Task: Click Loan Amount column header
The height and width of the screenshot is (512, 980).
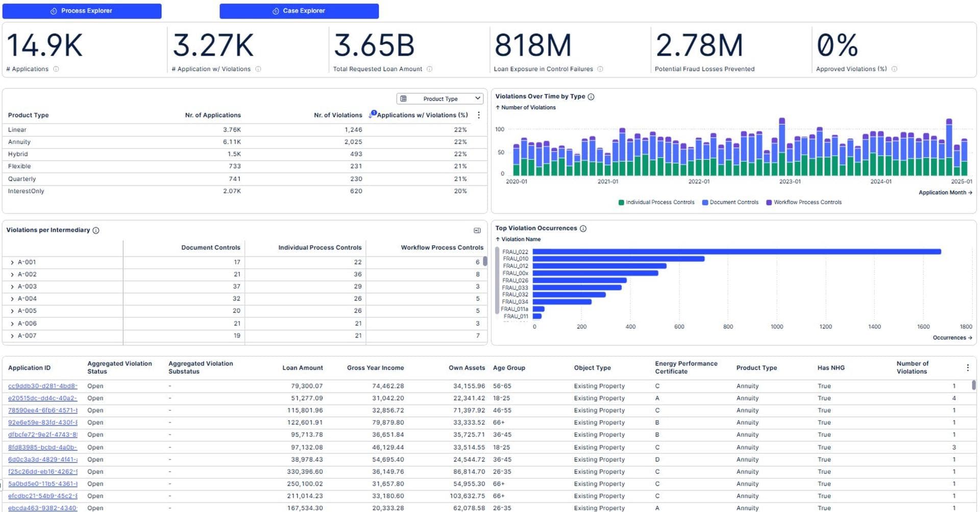Action: (303, 368)
